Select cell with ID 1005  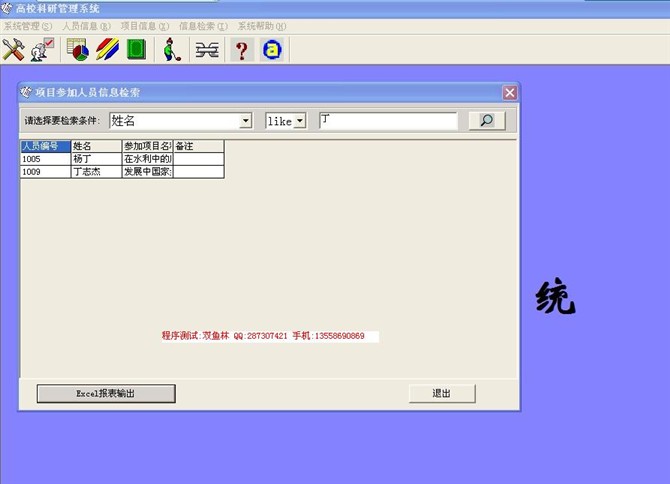(x=45, y=159)
